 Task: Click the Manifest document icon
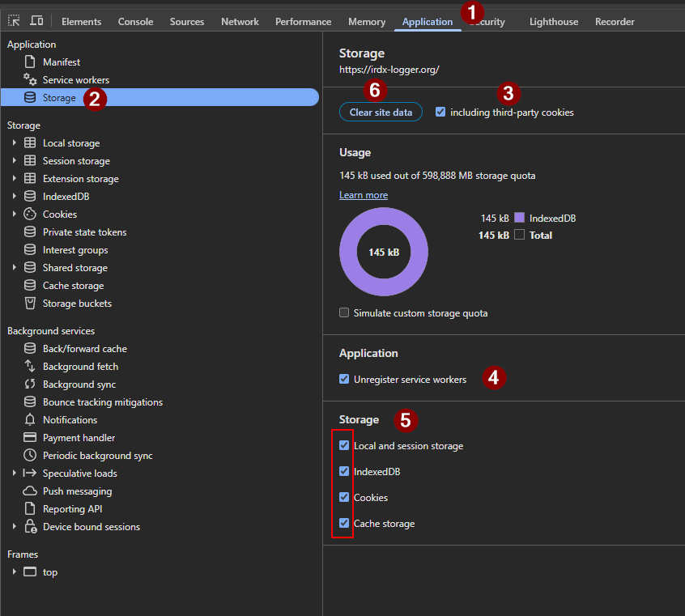28,62
